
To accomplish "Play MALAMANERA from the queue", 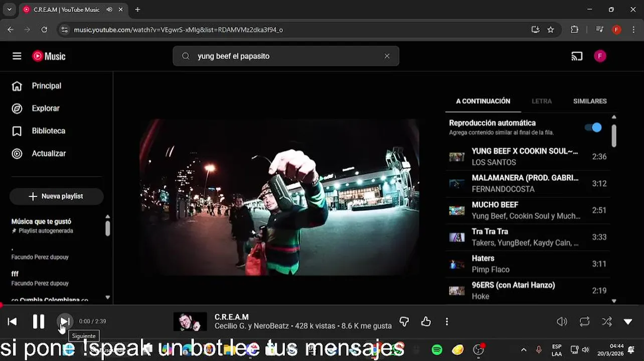I will pos(528,184).
